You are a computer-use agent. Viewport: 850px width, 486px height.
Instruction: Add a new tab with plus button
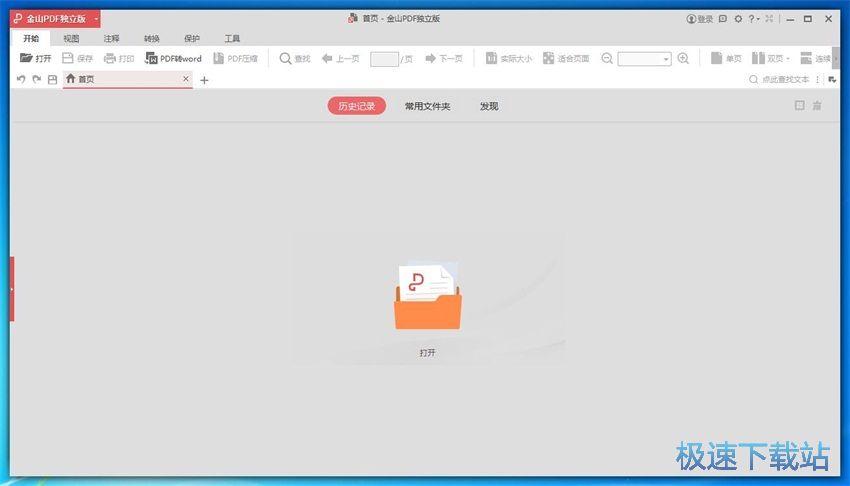[204, 80]
